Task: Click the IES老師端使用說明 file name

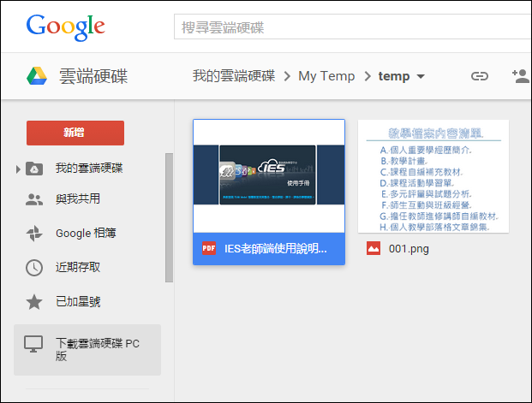Action: pyautogui.click(x=276, y=249)
